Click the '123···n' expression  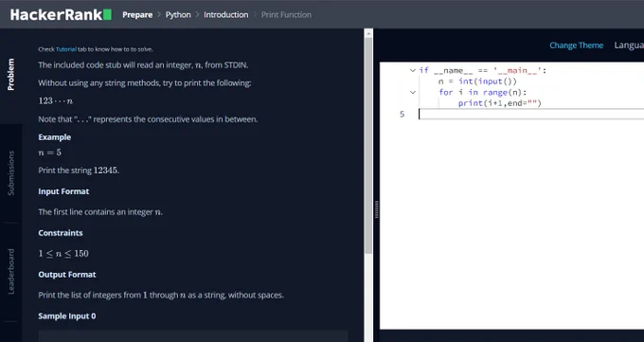click(56, 100)
